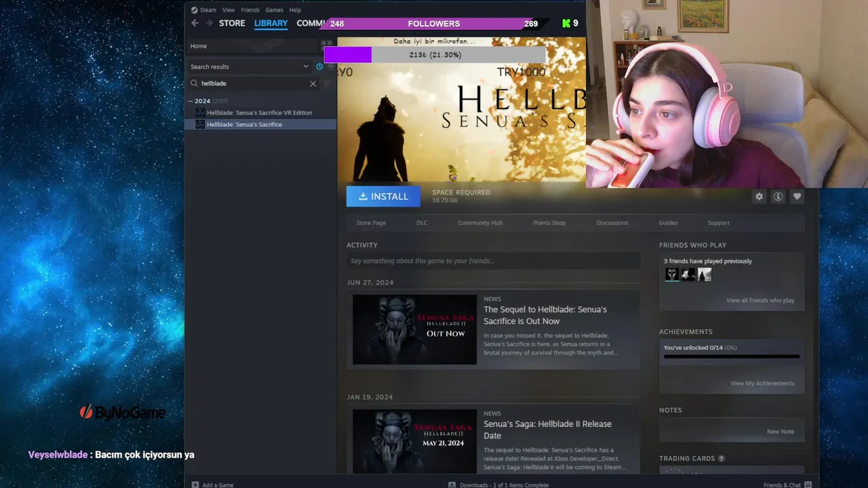Viewport: 868px width, 488px height.
Task: Open the library Home button
Action: click(252, 46)
